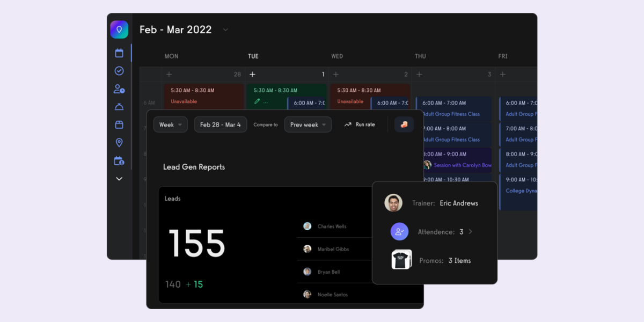Open the package box icon in the sidebar

pos(119,125)
